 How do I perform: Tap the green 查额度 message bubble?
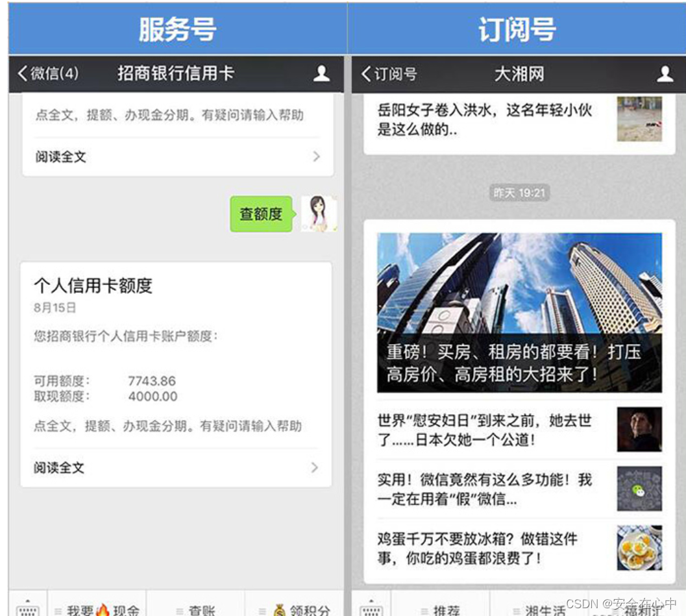pos(262,214)
